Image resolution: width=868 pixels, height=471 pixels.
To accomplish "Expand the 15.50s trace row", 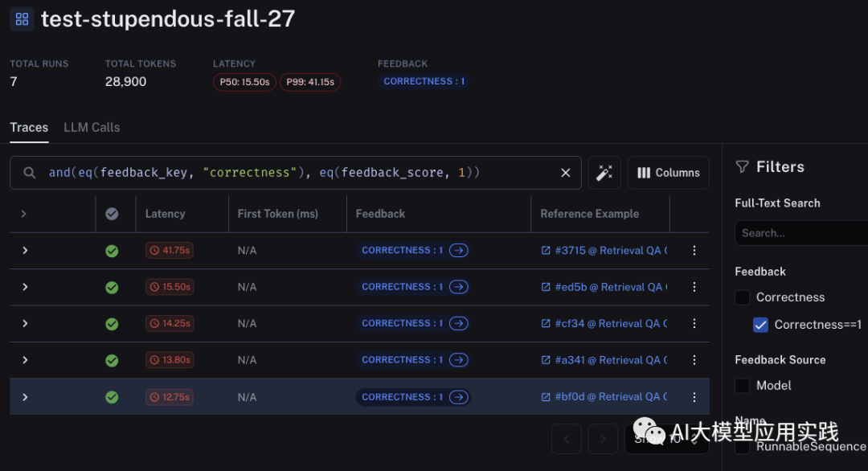I will click(x=25, y=287).
